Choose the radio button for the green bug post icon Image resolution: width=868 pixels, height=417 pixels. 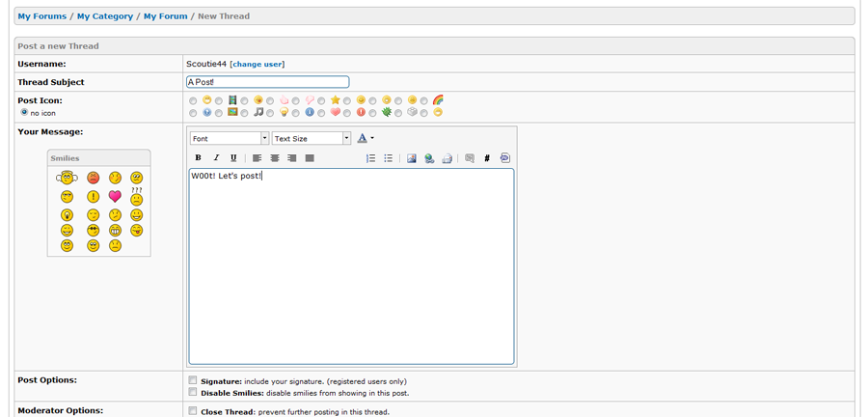pos(372,113)
